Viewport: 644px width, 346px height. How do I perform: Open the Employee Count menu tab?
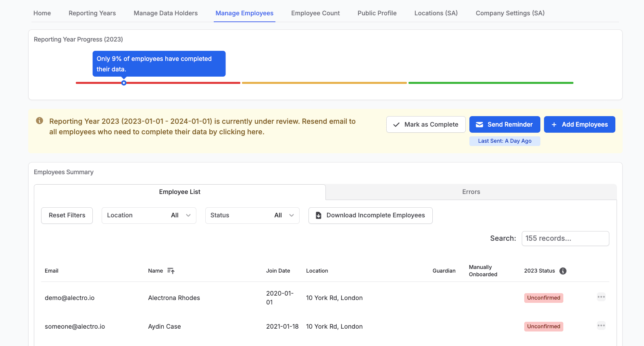tap(315, 13)
